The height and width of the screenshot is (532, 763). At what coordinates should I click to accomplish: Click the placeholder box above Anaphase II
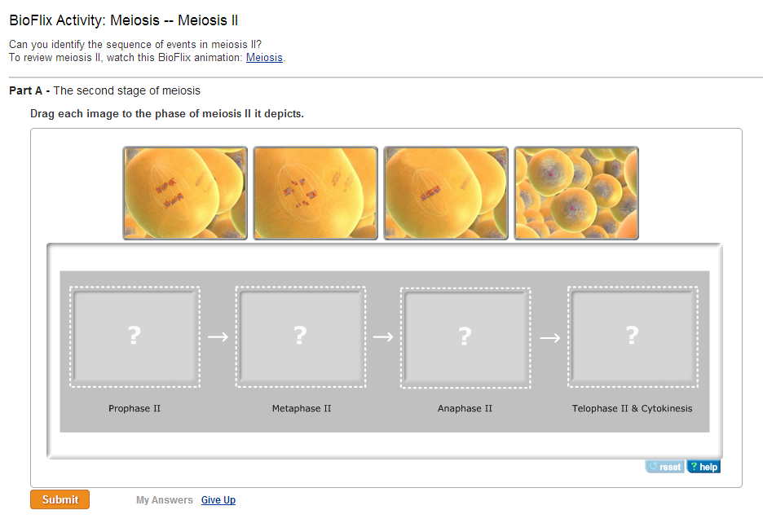click(465, 336)
